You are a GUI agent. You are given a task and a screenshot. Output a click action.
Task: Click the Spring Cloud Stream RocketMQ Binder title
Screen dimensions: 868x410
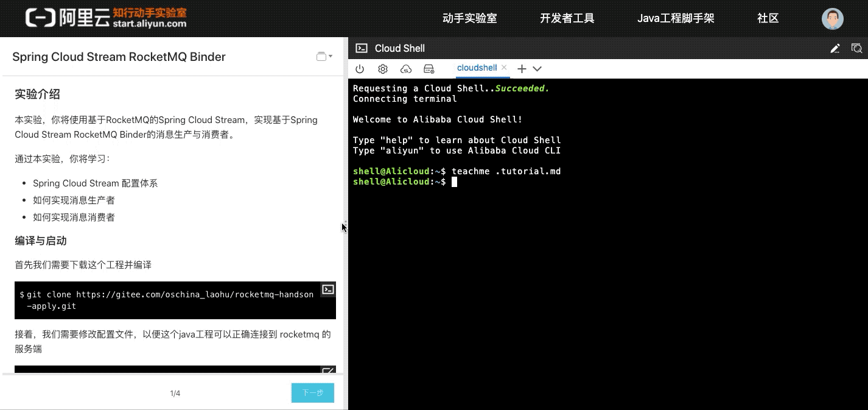pos(119,57)
